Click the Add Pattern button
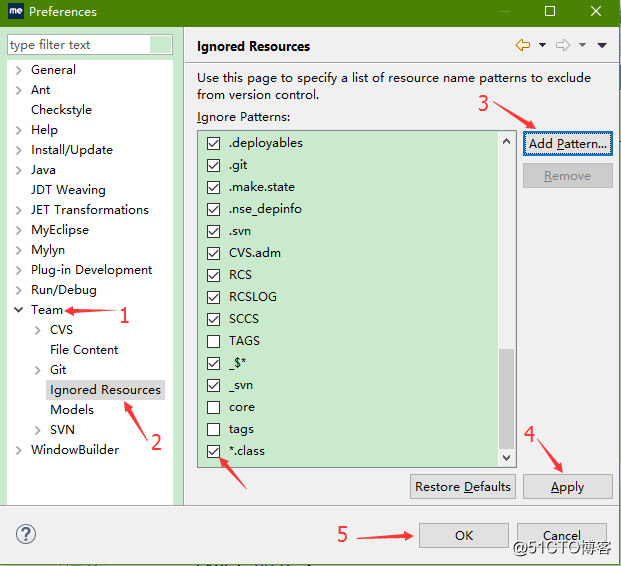The width and height of the screenshot is (621, 566). pos(568,143)
